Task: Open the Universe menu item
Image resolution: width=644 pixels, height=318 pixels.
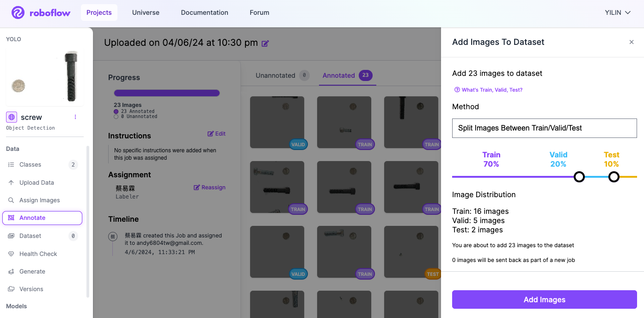Action: pyautogui.click(x=146, y=12)
